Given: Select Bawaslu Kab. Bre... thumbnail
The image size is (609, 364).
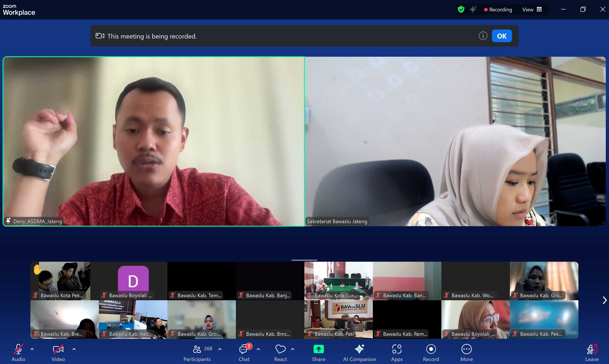Looking at the screenshot, I should pyautogui.click(x=64, y=319).
